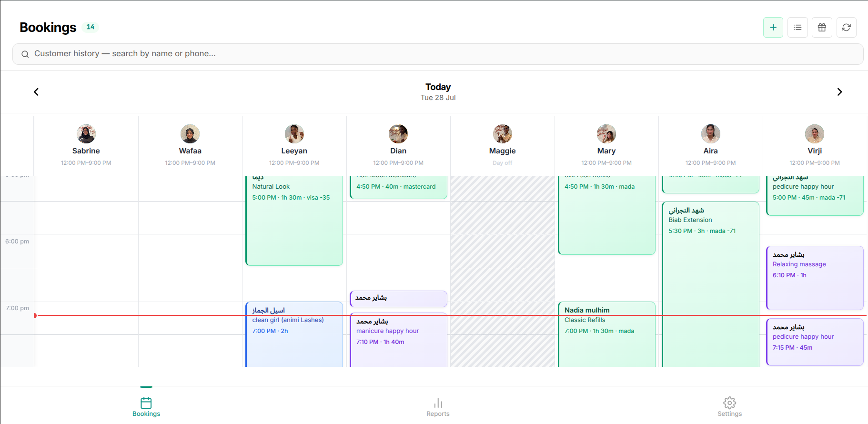Viewport: 868px width, 424px height.
Task: Select Aira's avatar
Action: (x=711, y=134)
